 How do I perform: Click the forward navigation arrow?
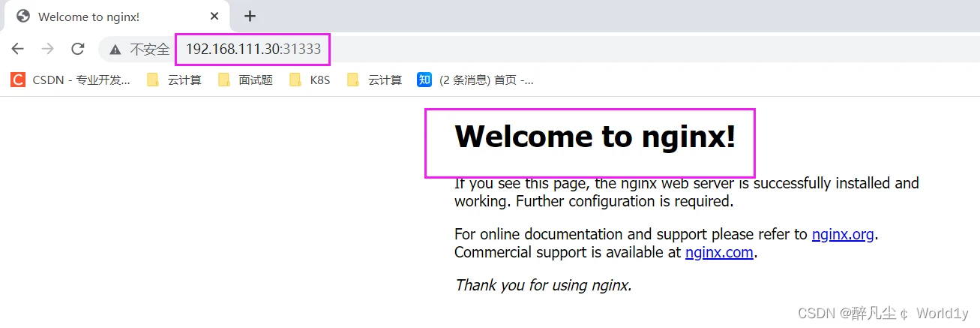(47, 49)
